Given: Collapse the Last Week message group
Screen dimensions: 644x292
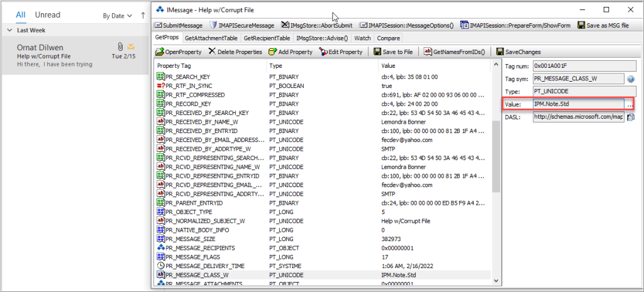Looking at the screenshot, I should tap(9, 30).
